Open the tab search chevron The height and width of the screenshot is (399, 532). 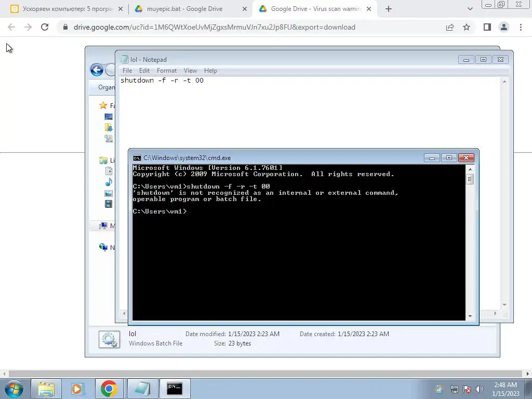470,9
